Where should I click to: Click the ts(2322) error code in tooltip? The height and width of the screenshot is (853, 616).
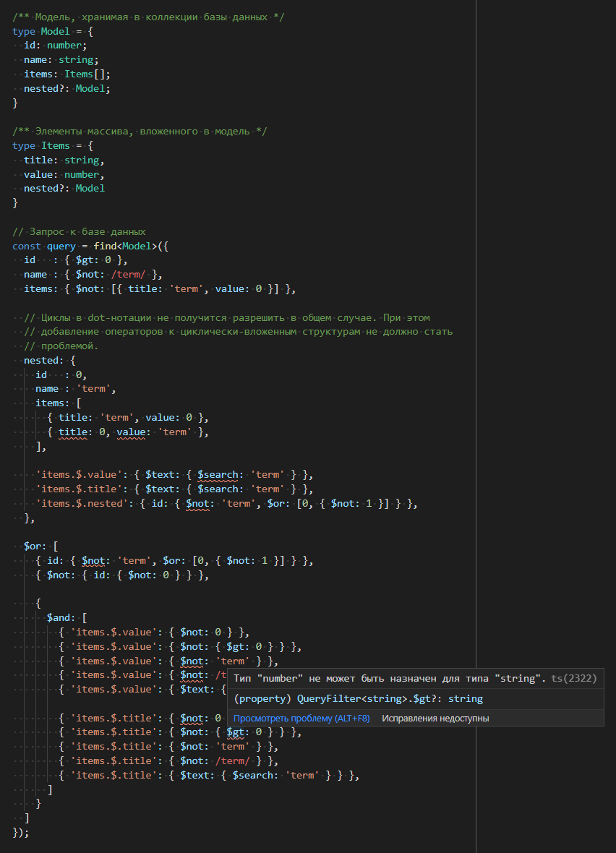(573, 679)
